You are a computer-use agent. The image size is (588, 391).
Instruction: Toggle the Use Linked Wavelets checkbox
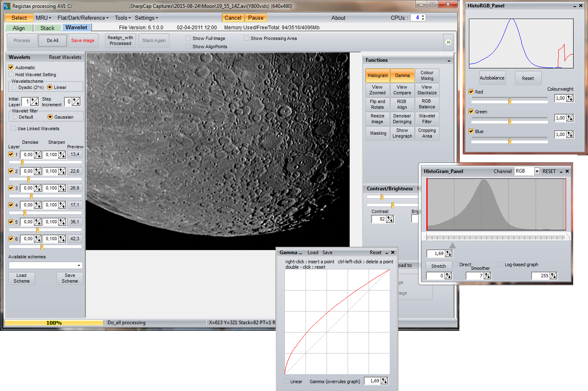click(x=14, y=129)
